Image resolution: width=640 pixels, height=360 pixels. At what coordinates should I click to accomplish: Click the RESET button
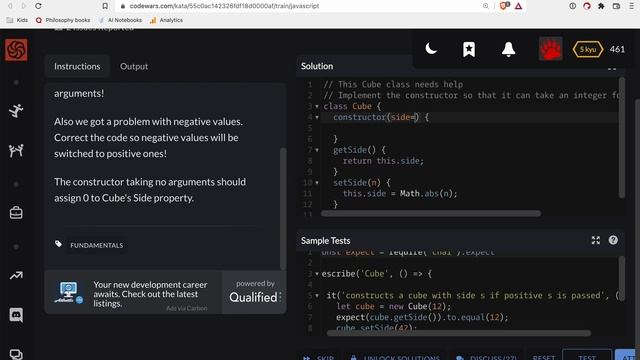point(544,357)
